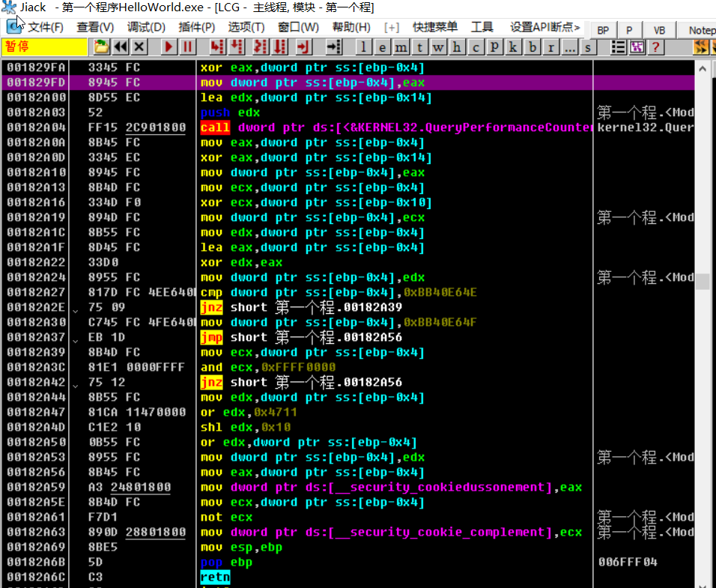Click the BP button

[x=603, y=30]
